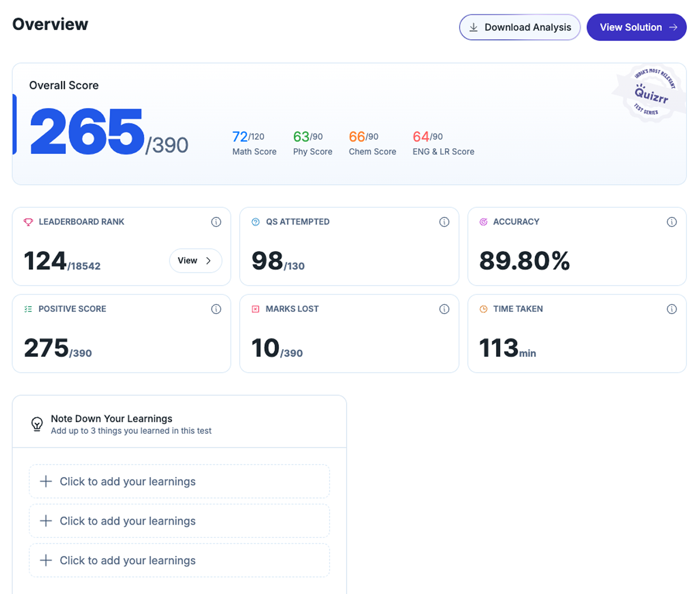Viewport: 700px width, 594px height.
Task: Click the trophy icon on Leaderboard Rank card
Action: click(x=29, y=222)
